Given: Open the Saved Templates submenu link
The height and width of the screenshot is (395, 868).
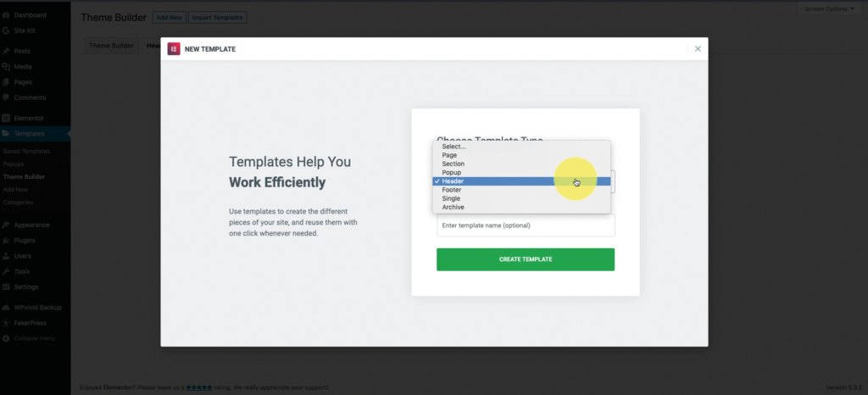Looking at the screenshot, I should coord(26,151).
